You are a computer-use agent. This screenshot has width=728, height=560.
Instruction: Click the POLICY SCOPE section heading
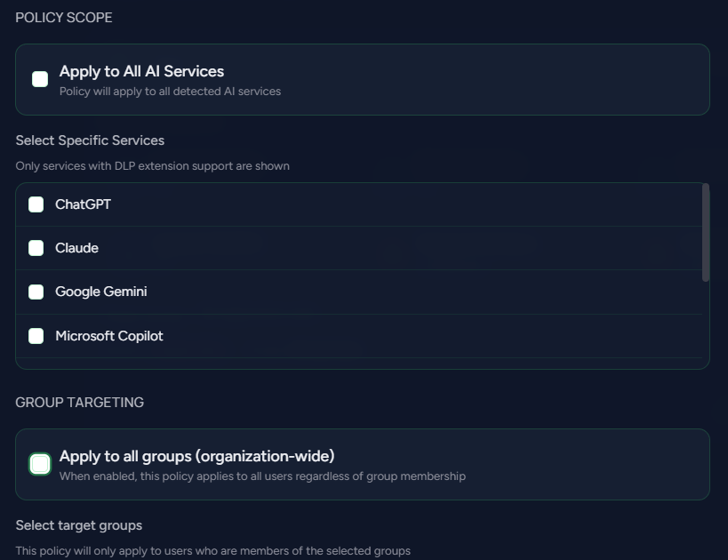pos(63,17)
